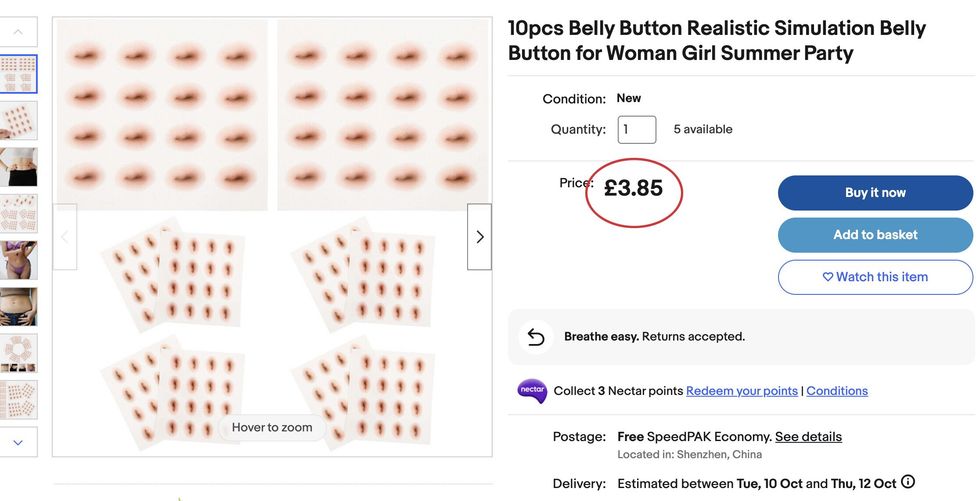Click the Quantity input field
The width and height of the screenshot is (980, 501).
click(x=637, y=129)
